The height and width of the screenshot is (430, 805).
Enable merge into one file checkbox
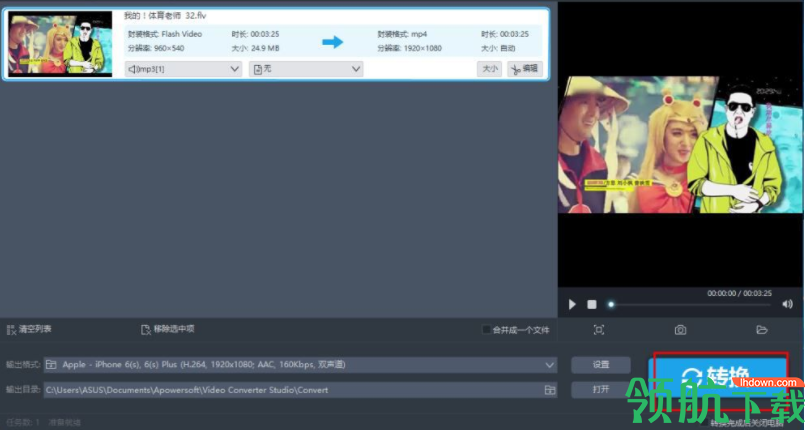click(486, 329)
